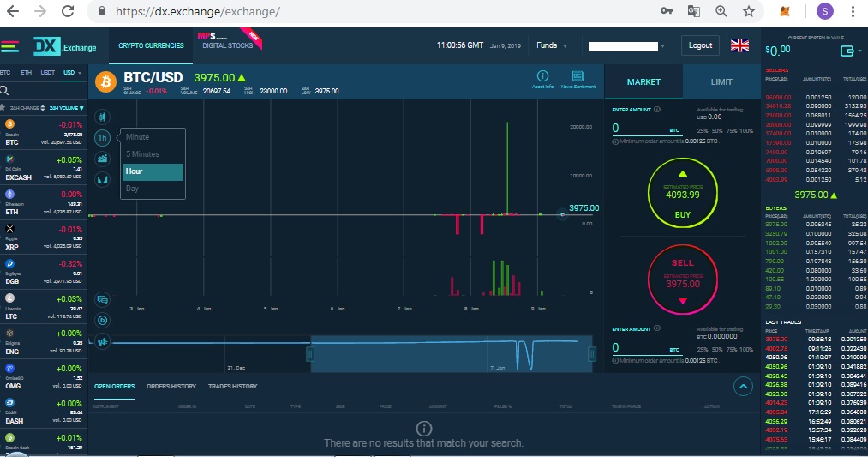Switch to the CRYPTO CURRENCIES tab
Image resolution: width=868 pixels, height=457 pixels.
(x=151, y=45)
